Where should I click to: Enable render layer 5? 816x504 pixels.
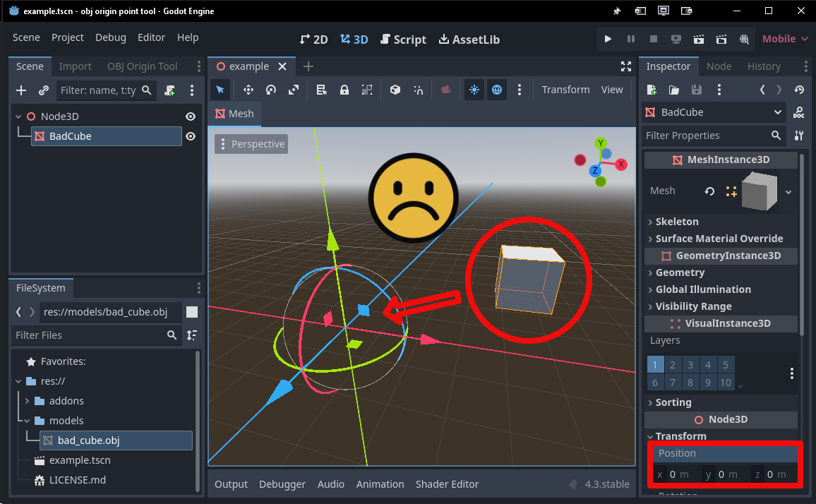coord(726,365)
